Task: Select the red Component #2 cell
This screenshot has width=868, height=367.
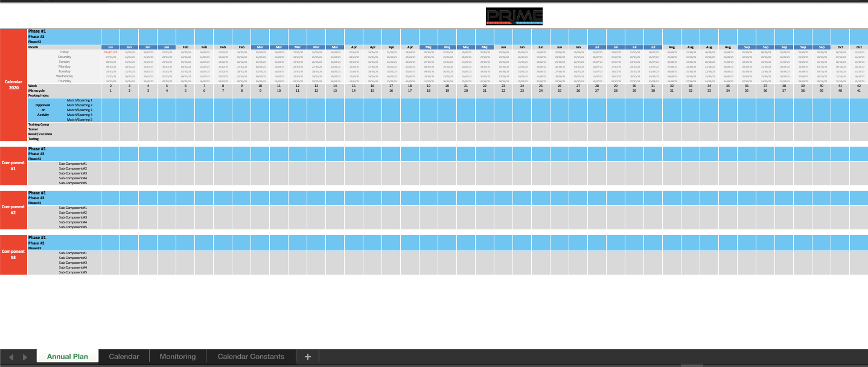Action: pyautogui.click(x=13, y=209)
